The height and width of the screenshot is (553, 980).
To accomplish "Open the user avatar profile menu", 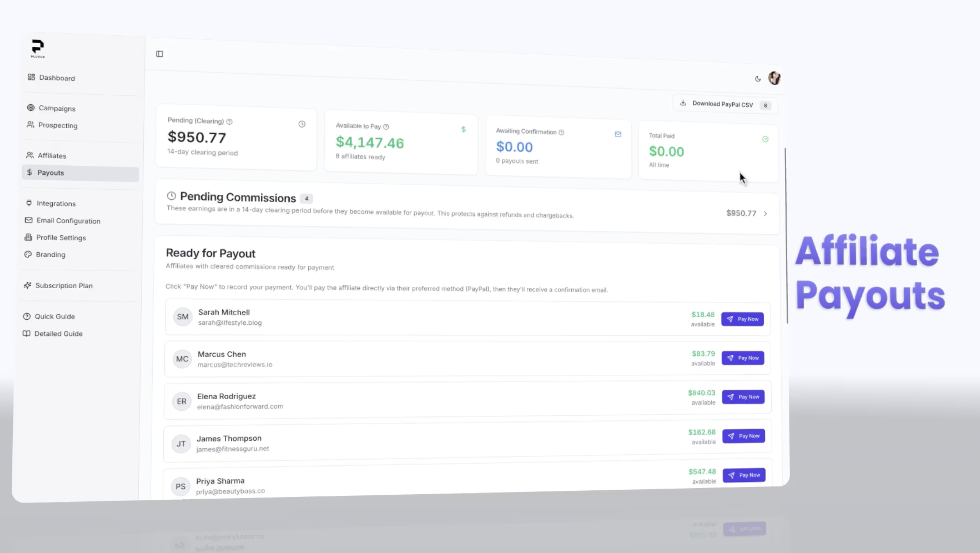I will click(774, 78).
